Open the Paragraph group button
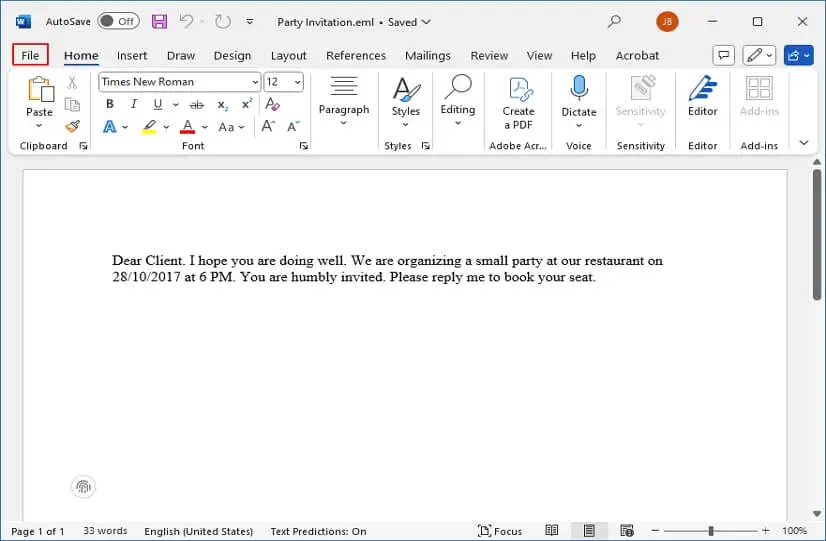The image size is (826, 541). (x=344, y=101)
